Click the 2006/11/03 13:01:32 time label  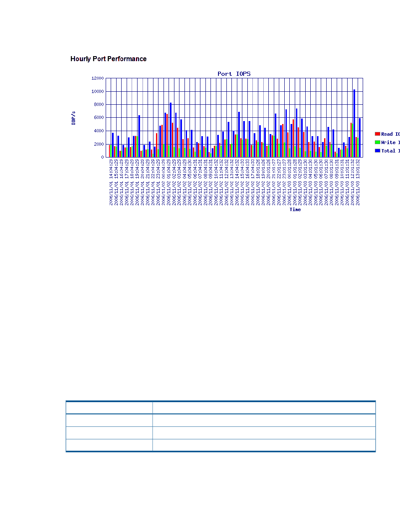pos(358,182)
